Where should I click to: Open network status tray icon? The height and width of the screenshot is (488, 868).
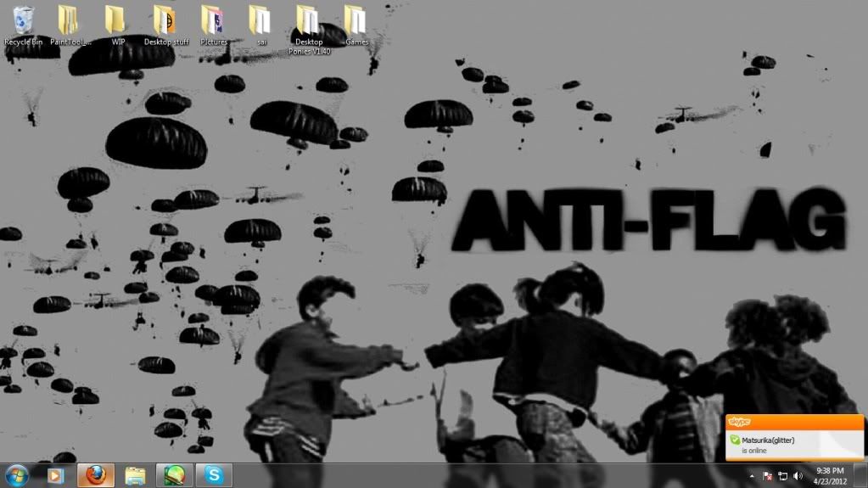(783, 476)
